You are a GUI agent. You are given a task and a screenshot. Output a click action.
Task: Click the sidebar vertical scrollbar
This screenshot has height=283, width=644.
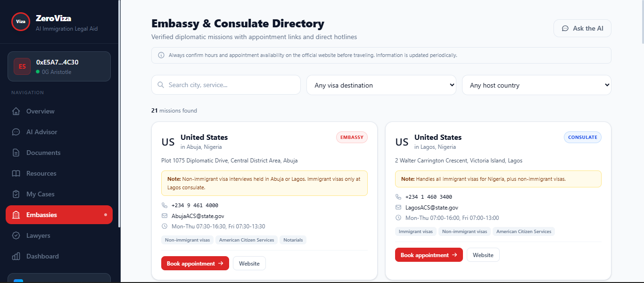tap(119, 113)
